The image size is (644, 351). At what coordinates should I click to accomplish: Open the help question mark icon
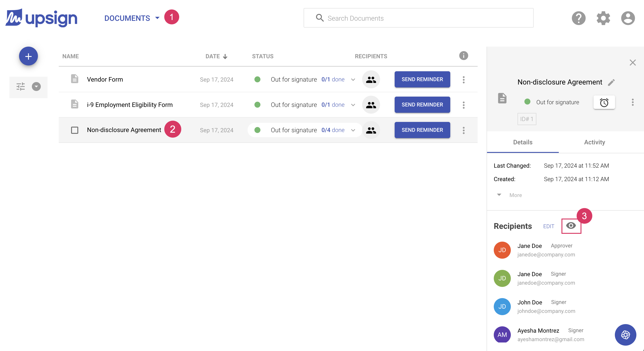(579, 18)
